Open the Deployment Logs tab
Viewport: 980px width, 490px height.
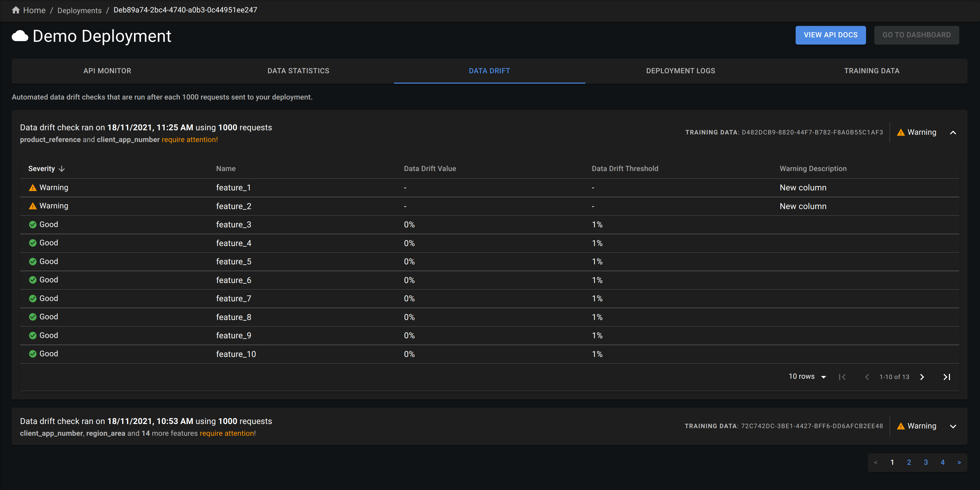pyautogui.click(x=680, y=71)
